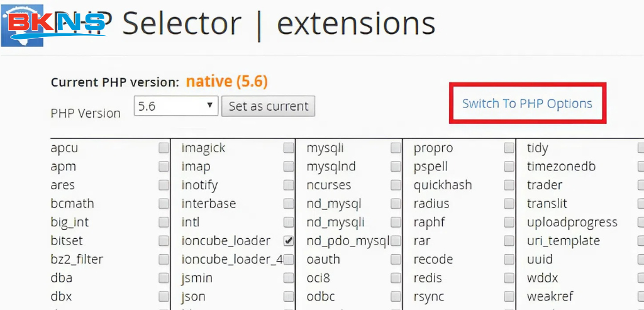Open the PHP Version dropdown showing 5.6
644x310 pixels.
(x=176, y=106)
